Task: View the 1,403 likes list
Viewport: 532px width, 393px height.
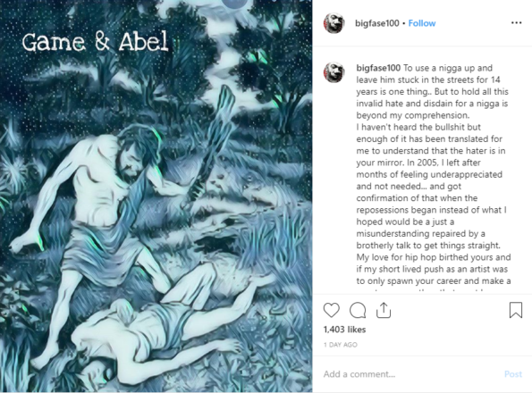Action: (344, 330)
